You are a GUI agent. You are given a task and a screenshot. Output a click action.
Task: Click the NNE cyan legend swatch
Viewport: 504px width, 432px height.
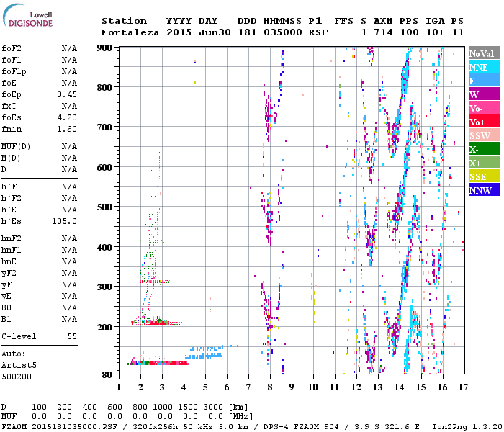[x=482, y=67]
